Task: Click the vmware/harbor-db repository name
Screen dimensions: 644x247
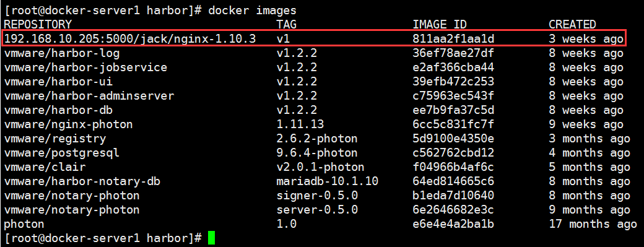Action: [x=58, y=110]
